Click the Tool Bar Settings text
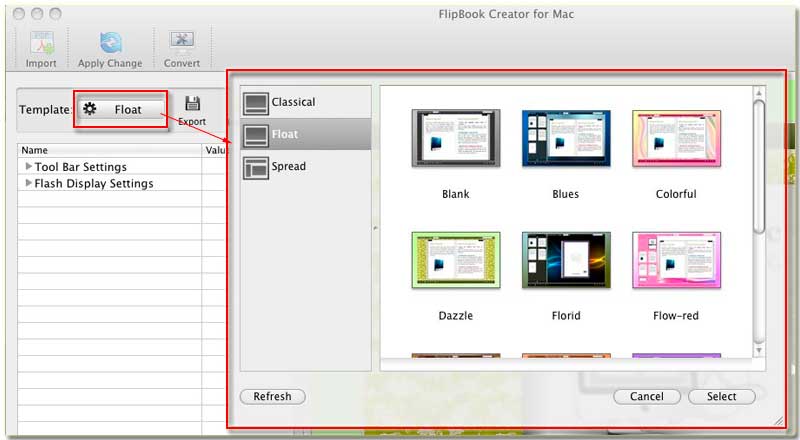The width and height of the screenshot is (800, 440). [x=81, y=167]
